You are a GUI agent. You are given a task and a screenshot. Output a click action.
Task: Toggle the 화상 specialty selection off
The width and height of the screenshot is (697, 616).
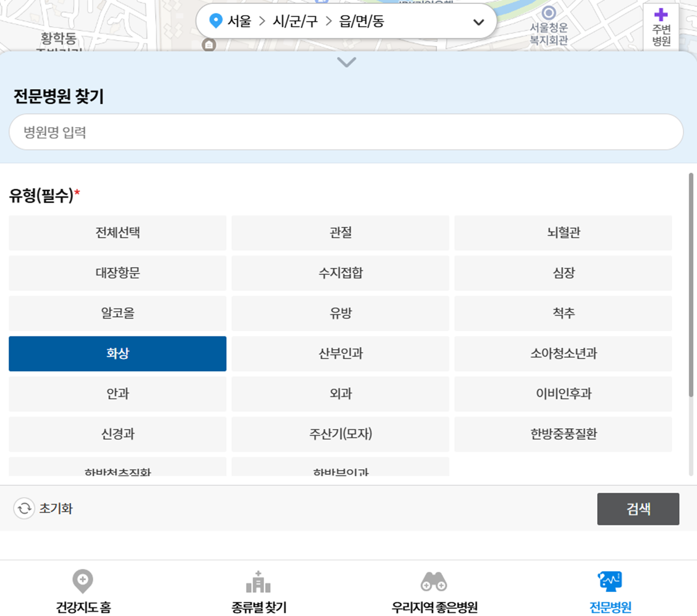coord(117,354)
